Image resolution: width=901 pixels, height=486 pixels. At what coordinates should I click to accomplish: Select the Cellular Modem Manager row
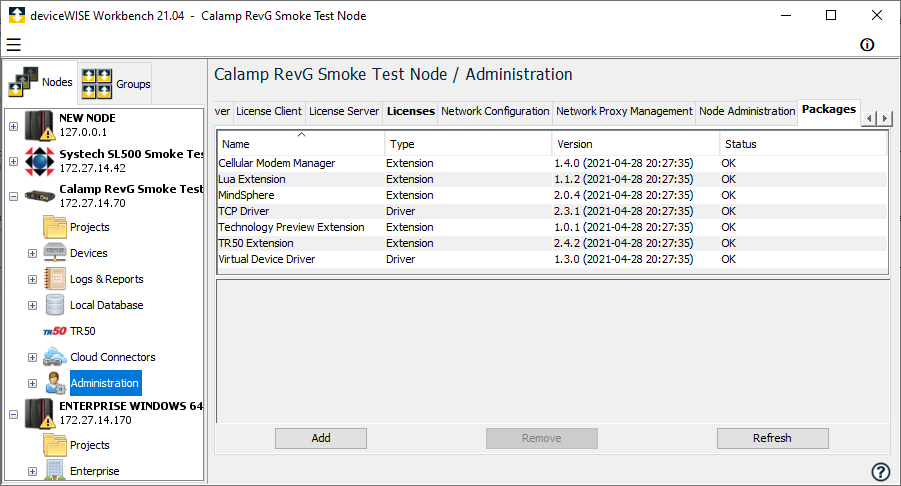click(552, 163)
